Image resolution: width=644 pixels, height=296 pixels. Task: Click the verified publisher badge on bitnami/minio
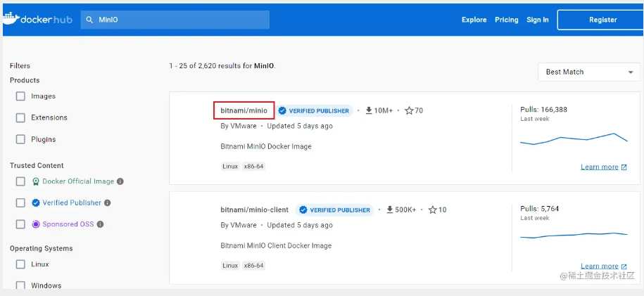click(x=313, y=111)
